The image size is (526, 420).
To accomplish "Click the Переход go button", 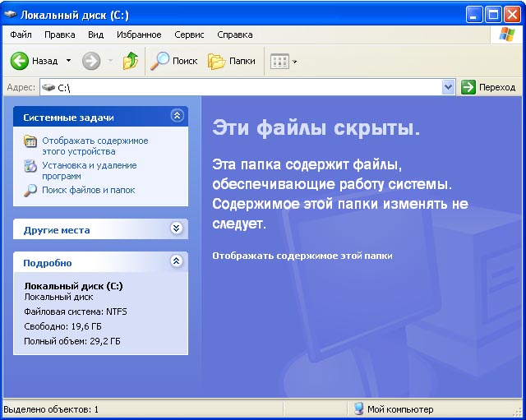I will [488, 88].
